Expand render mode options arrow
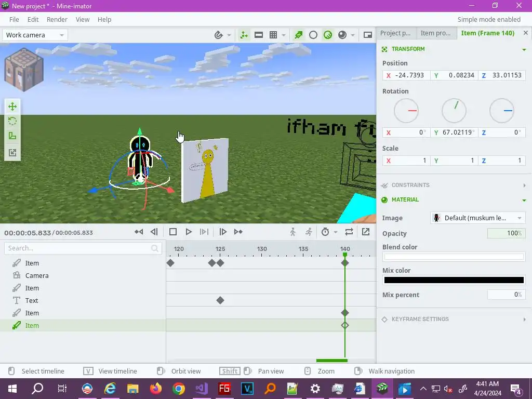The image size is (532, 399). click(353, 35)
